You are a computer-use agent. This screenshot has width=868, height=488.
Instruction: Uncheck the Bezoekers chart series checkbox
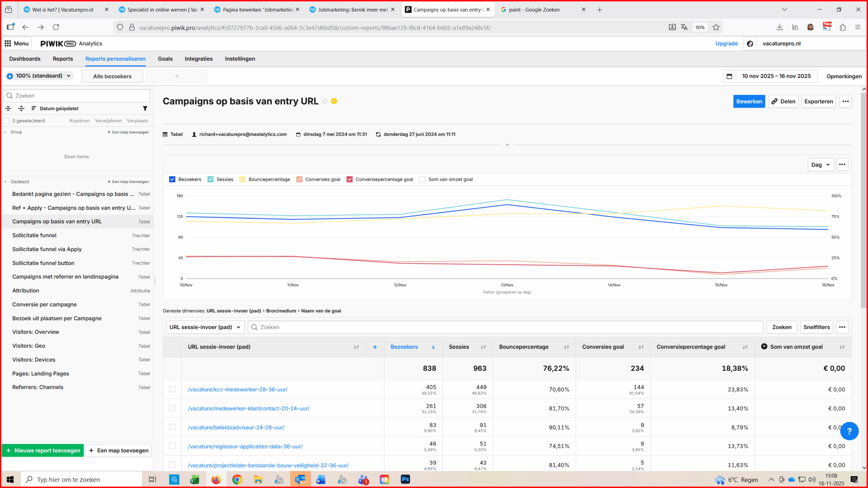(172, 179)
